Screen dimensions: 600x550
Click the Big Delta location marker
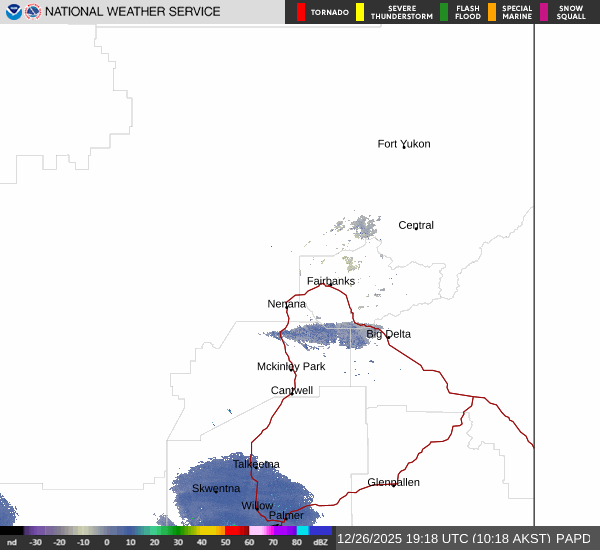tap(388, 334)
